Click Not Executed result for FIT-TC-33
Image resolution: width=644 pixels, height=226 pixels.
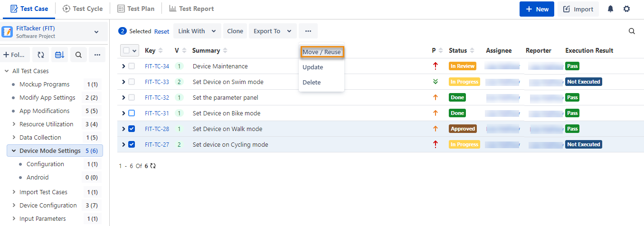coord(584,82)
